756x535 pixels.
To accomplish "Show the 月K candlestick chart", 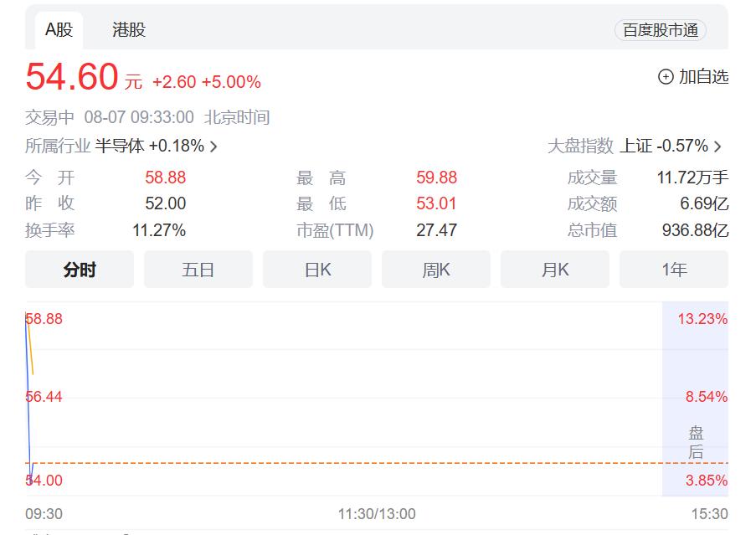I will click(555, 270).
